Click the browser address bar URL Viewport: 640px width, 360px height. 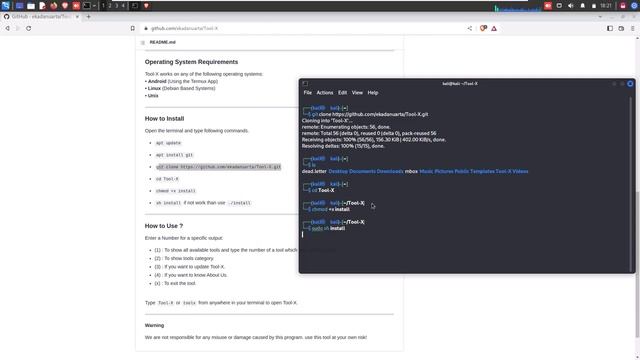point(184,29)
